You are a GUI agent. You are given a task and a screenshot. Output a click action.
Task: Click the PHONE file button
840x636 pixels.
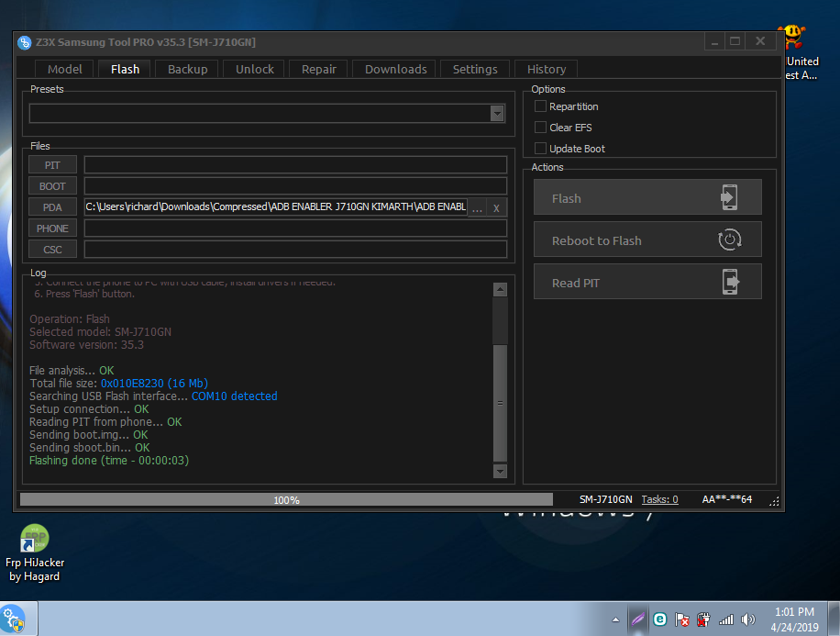pos(52,229)
